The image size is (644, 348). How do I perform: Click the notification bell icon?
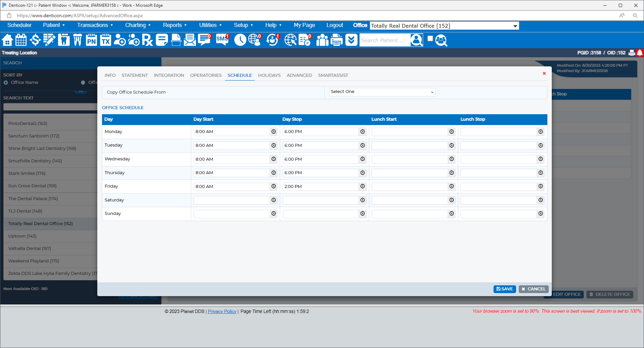pos(640,53)
